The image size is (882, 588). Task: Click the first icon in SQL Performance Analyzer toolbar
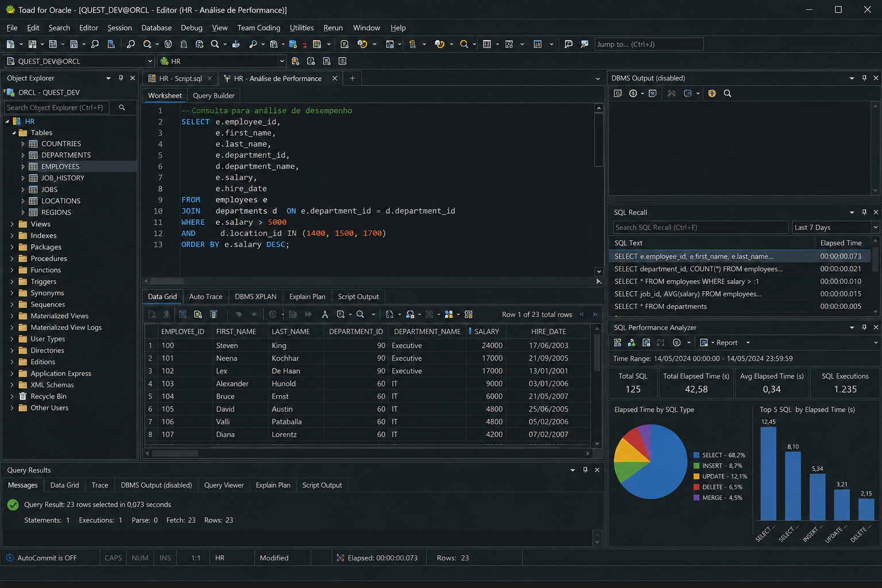[618, 343]
